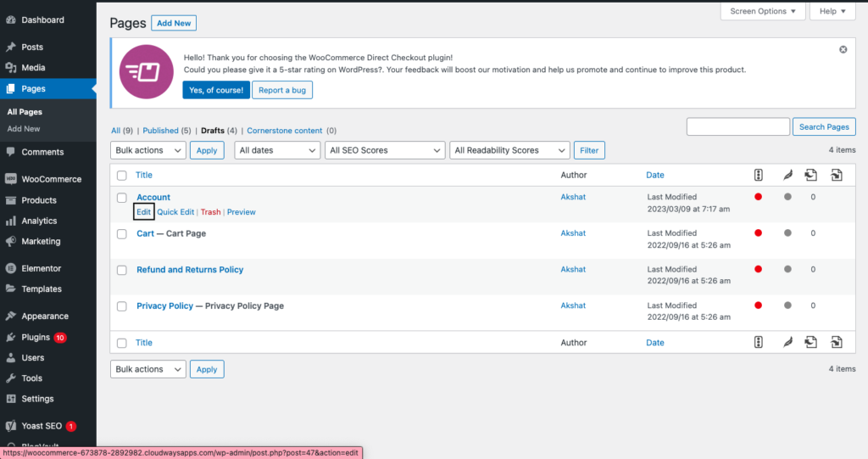Open the Users person icon
This screenshot has height=459, width=868.
click(10, 357)
